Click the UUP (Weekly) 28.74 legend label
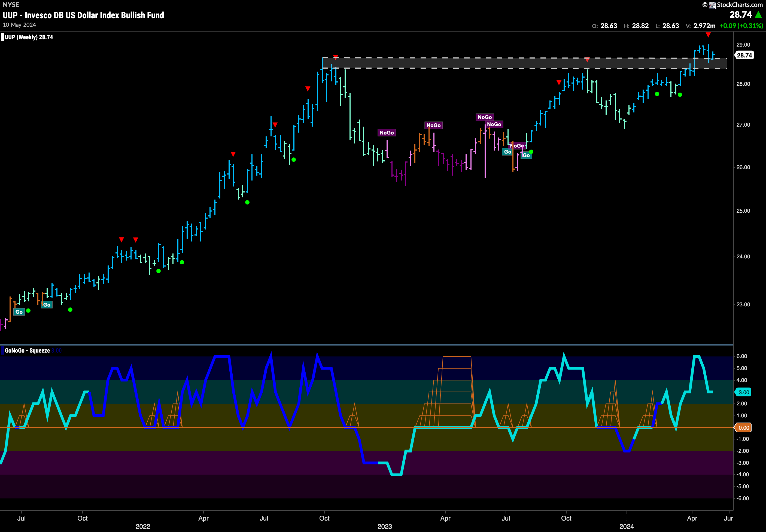 29,37
